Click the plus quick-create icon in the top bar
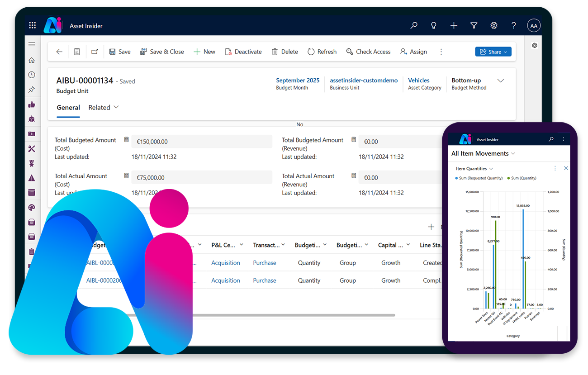 point(454,26)
